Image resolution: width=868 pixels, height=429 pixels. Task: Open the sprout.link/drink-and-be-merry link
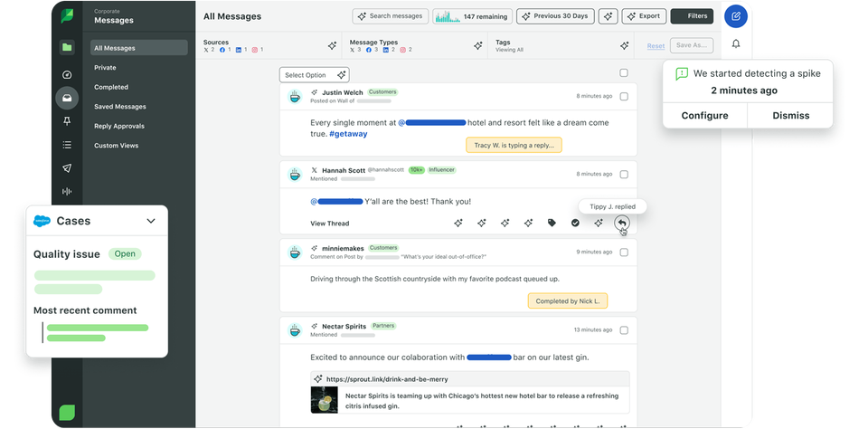(387, 379)
